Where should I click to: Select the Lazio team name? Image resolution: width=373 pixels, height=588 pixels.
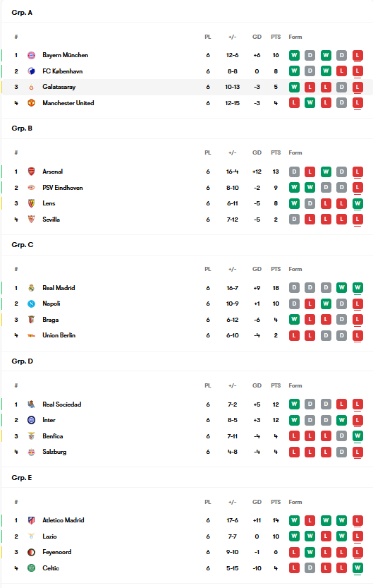click(x=49, y=536)
